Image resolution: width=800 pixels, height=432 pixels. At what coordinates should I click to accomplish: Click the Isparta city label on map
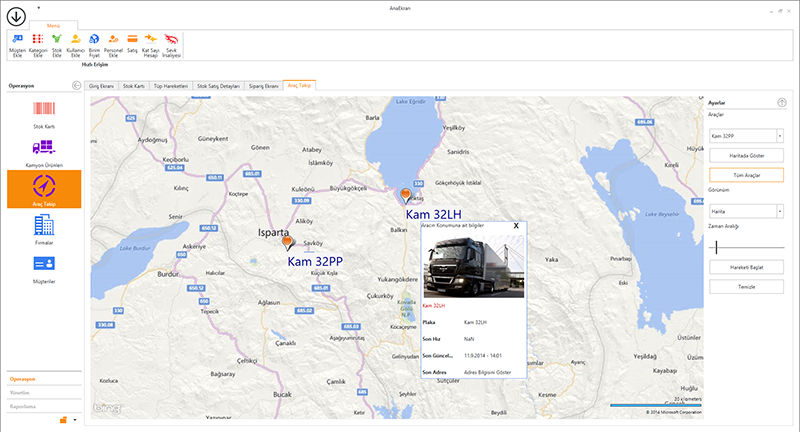(273, 233)
